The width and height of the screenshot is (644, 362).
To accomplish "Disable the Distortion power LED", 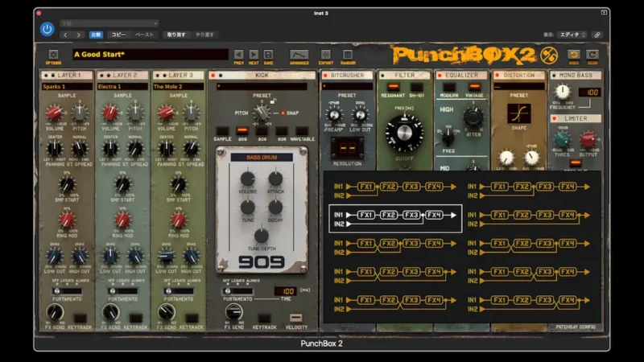I will [x=497, y=76].
